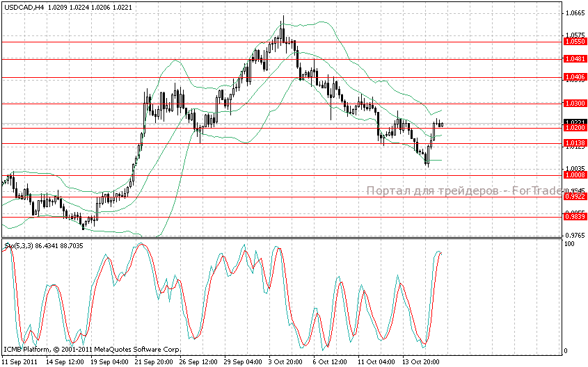Select the 26 Sep 12:00 time label
The height and width of the screenshot is (367, 588).
pos(198,361)
